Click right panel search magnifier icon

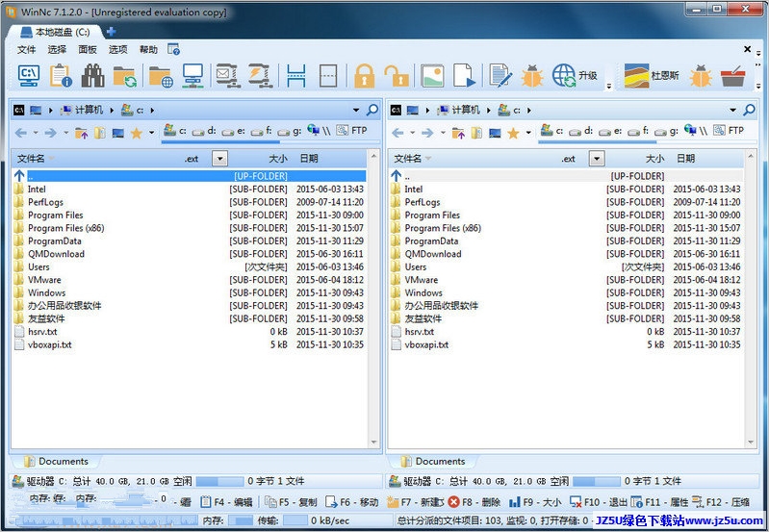pyautogui.click(x=750, y=110)
